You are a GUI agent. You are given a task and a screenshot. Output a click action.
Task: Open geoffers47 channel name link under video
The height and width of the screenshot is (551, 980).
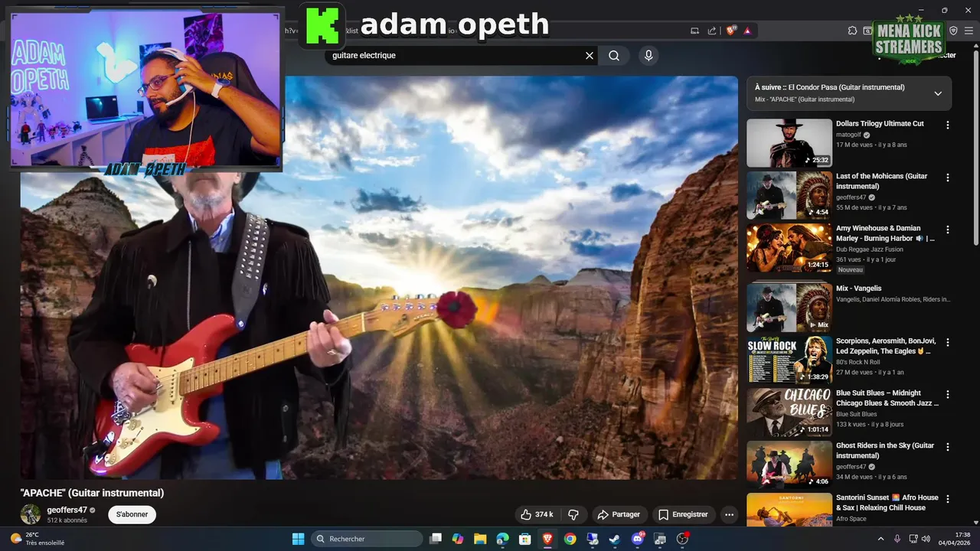(67, 510)
